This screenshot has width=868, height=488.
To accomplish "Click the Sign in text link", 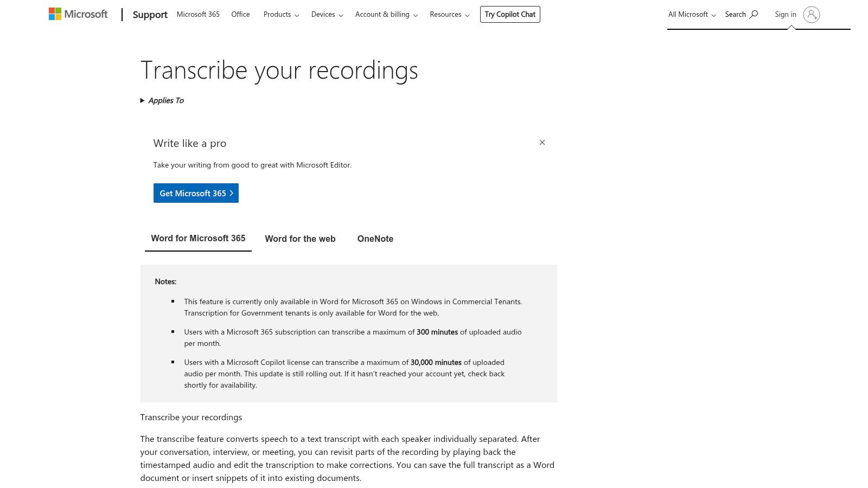I will [x=785, y=14].
